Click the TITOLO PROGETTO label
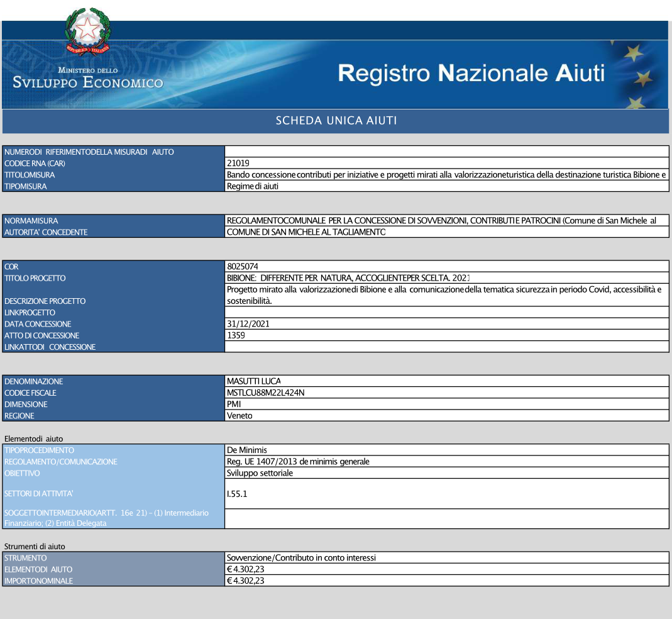672x619 pixels. (x=35, y=279)
